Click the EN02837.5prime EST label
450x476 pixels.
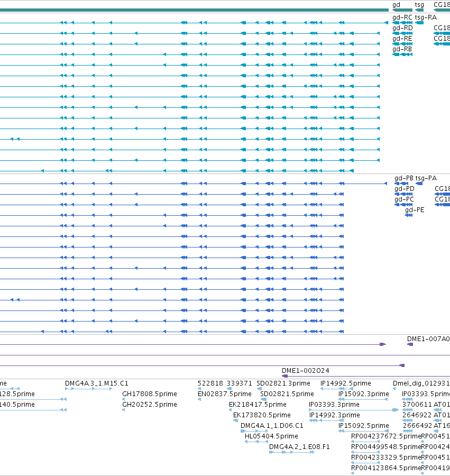[225, 394]
